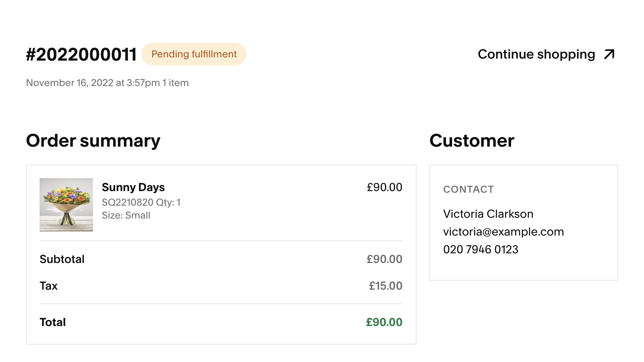Screen dimensions: 644x362
Task: Click the order number #2022000011
Action: click(81, 55)
